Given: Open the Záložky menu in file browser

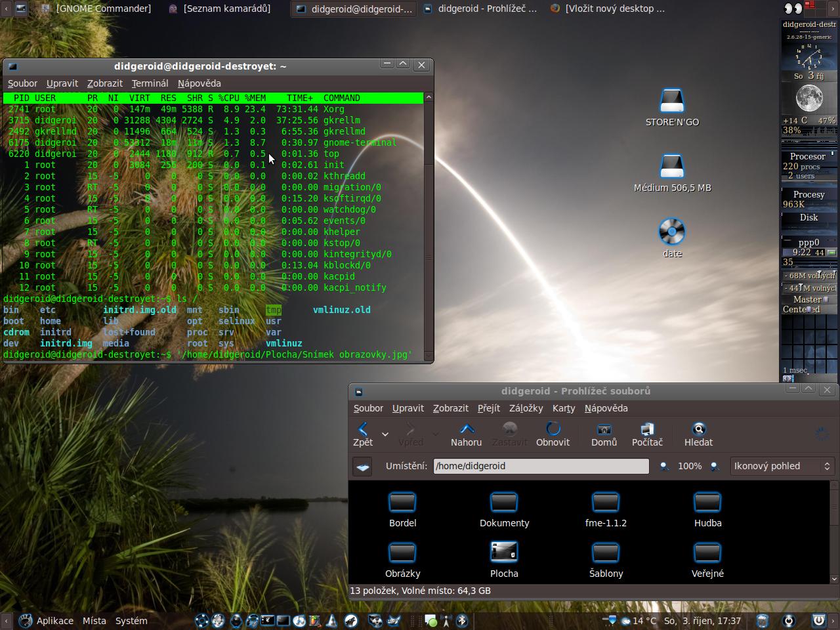Looking at the screenshot, I should [x=526, y=408].
